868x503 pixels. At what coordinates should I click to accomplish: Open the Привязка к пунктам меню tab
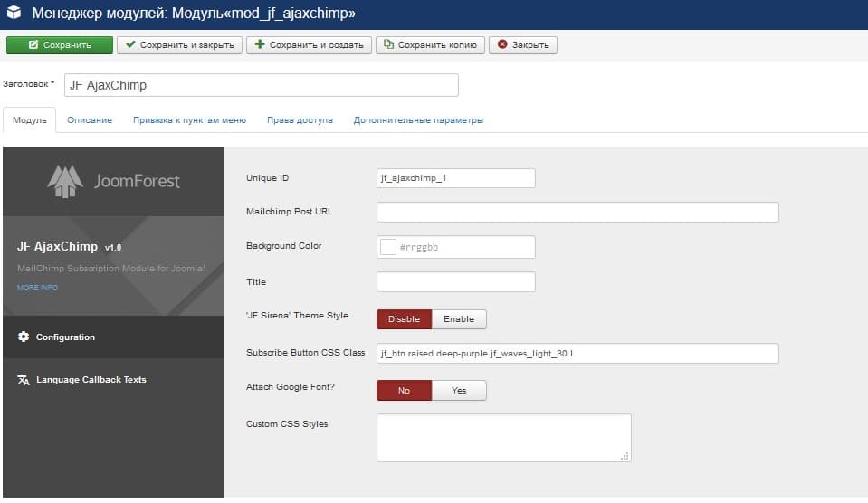pos(189,120)
